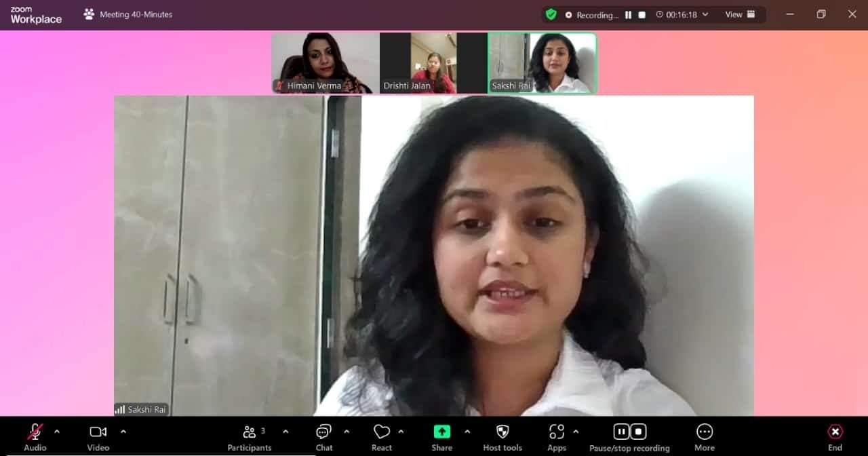Image resolution: width=868 pixels, height=456 pixels.
Task: Open the More options icon
Action: [705, 432]
